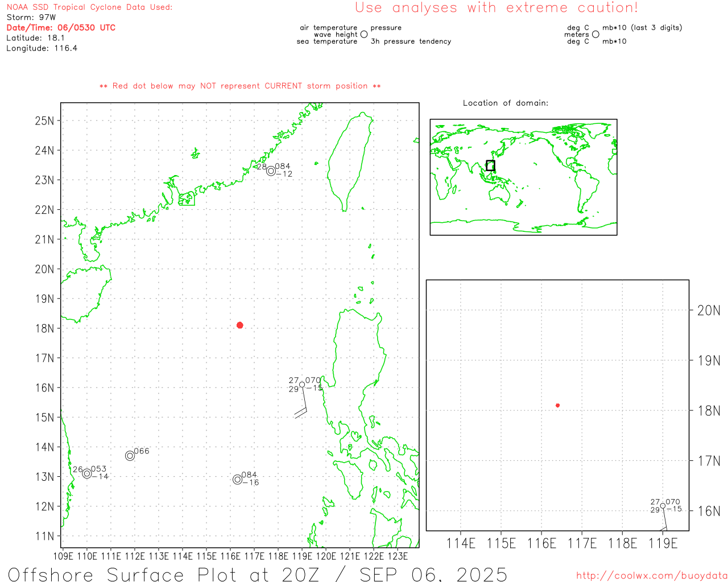Click the red dot disclaimer text above the map
The image size is (728, 582).
(x=240, y=86)
